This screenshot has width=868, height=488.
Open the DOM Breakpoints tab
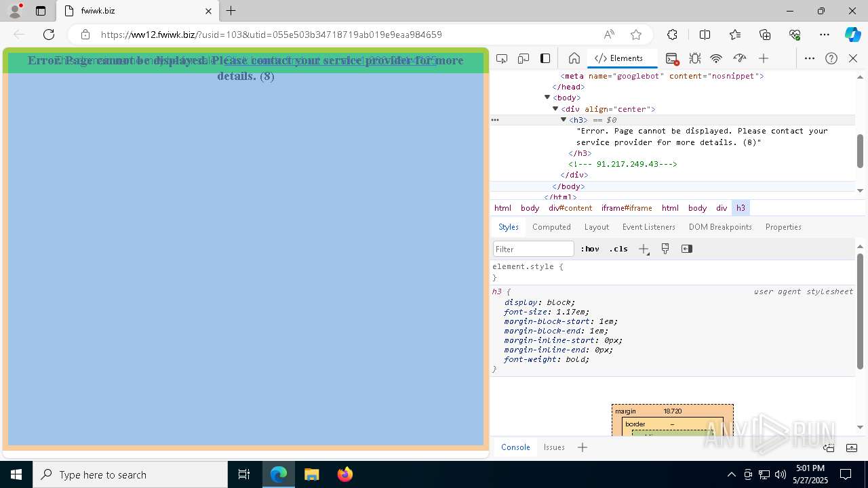720,227
